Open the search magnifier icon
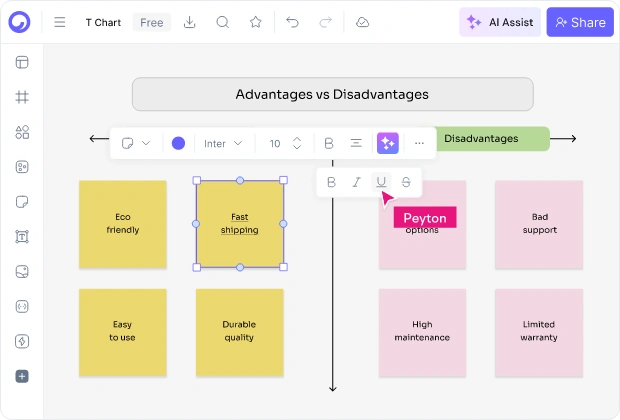The image size is (620, 420). 223,22
